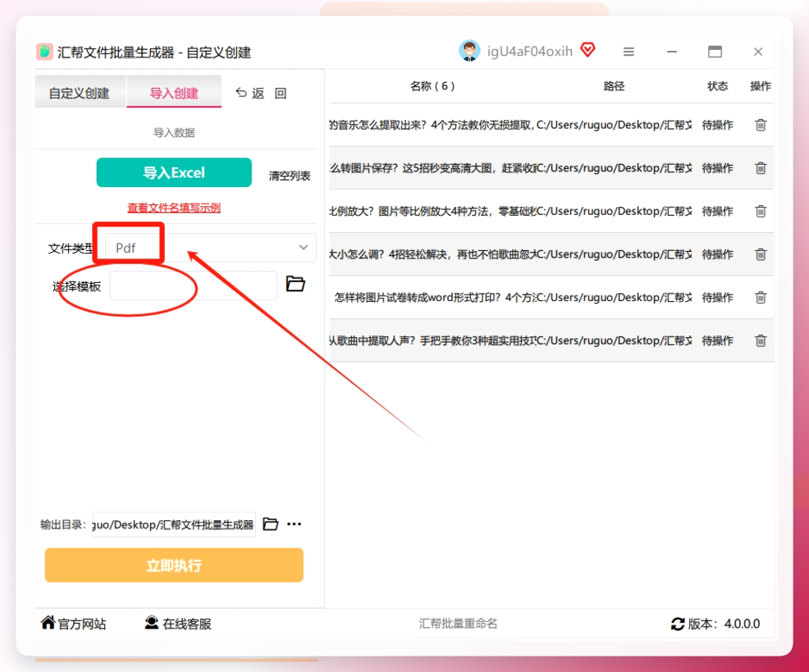Close the application window

[758, 52]
